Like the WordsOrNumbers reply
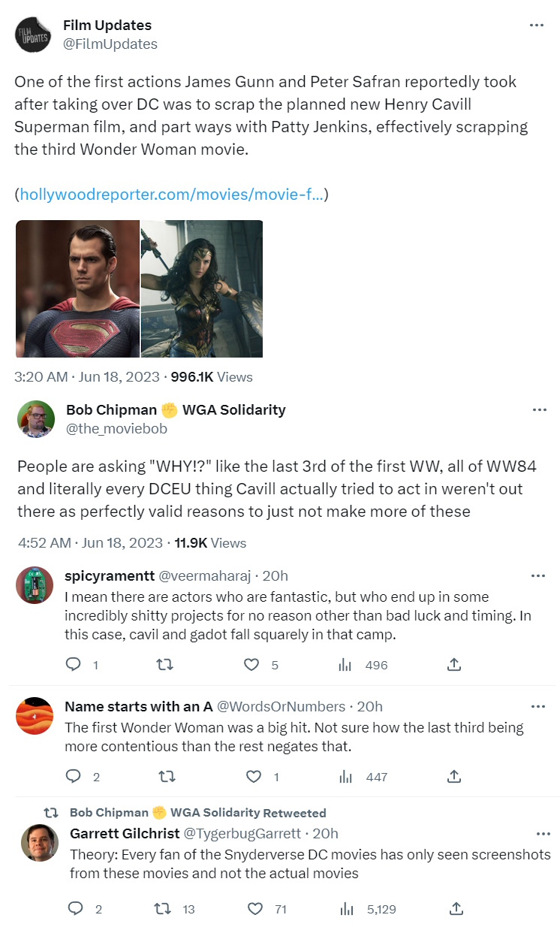The width and height of the screenshot is (560, 927). pos(254,776)
